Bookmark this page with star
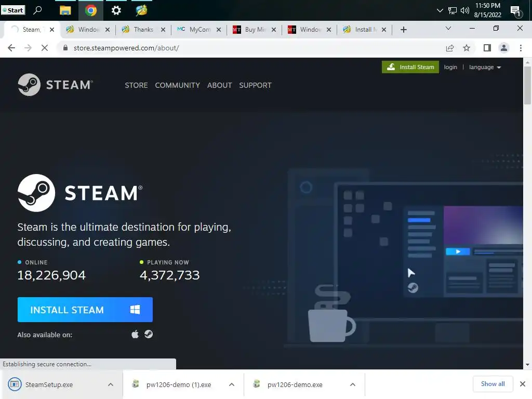 (467, 48)
